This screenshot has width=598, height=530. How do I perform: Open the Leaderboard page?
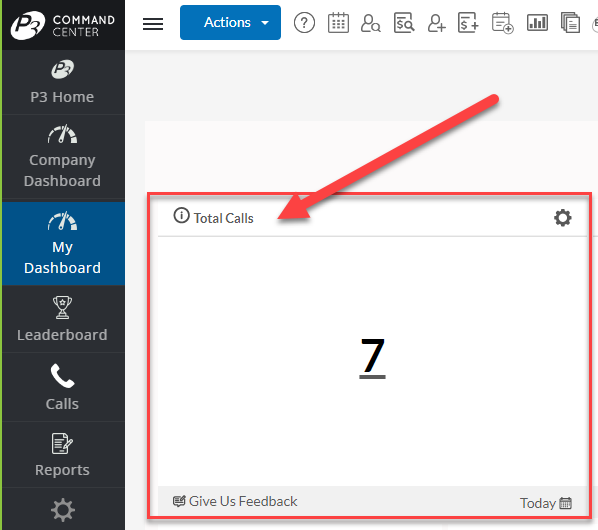[x=63, y=319]
